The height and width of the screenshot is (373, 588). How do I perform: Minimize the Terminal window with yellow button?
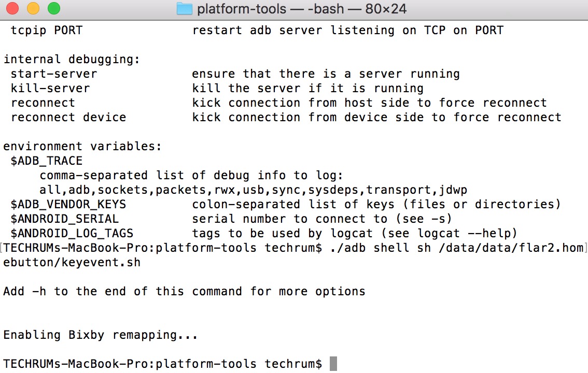[33, 9]
